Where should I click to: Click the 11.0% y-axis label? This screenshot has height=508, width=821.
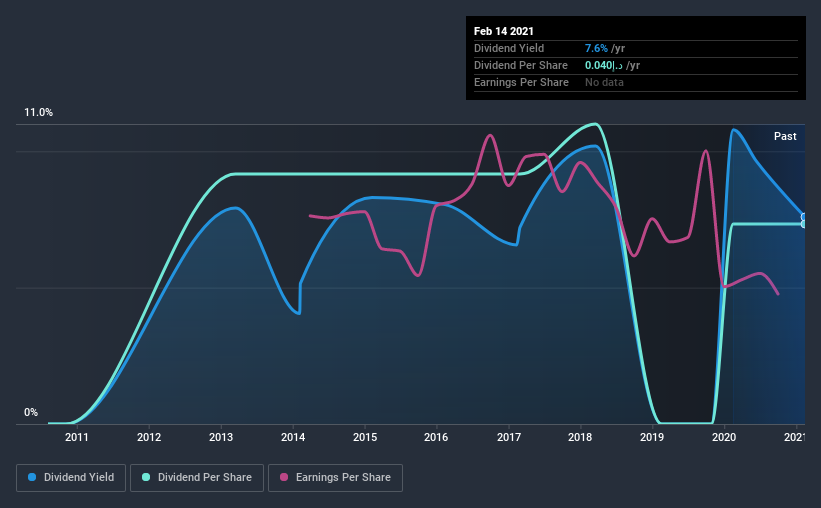pyautogui.click(x=38, y=113)
